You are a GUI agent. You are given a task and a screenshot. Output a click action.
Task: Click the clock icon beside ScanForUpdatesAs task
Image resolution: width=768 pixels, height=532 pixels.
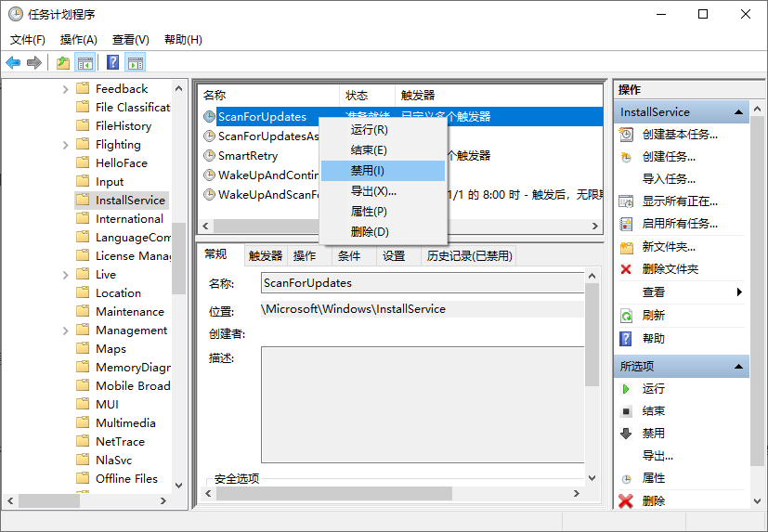(x=209, y=136)
